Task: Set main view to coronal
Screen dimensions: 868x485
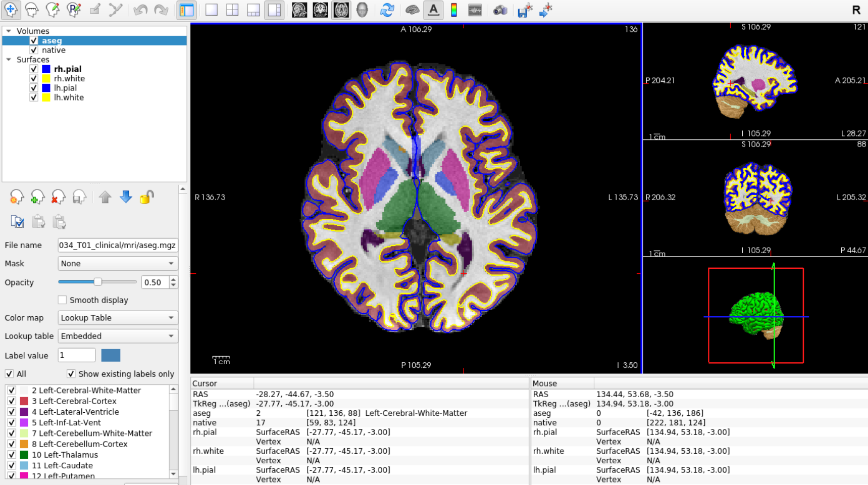Action: tap(320, 10)
